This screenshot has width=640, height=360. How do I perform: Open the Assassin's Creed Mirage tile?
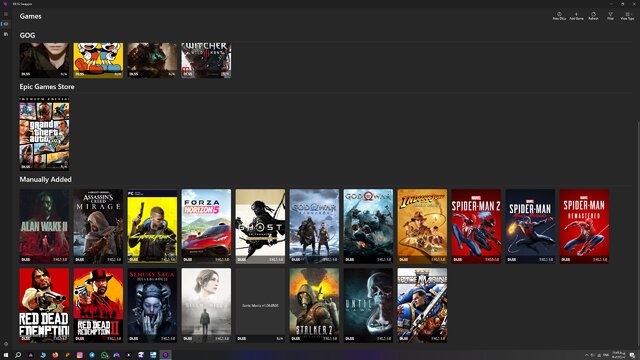coord(98,226)
